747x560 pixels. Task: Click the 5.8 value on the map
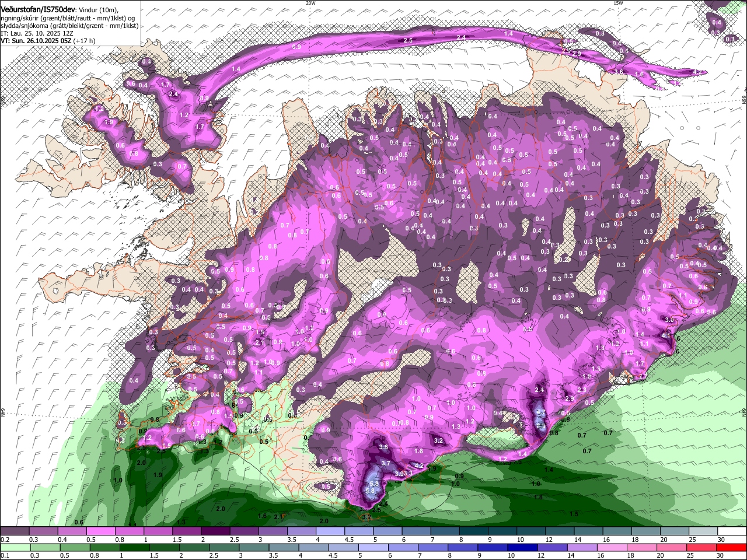370,491
